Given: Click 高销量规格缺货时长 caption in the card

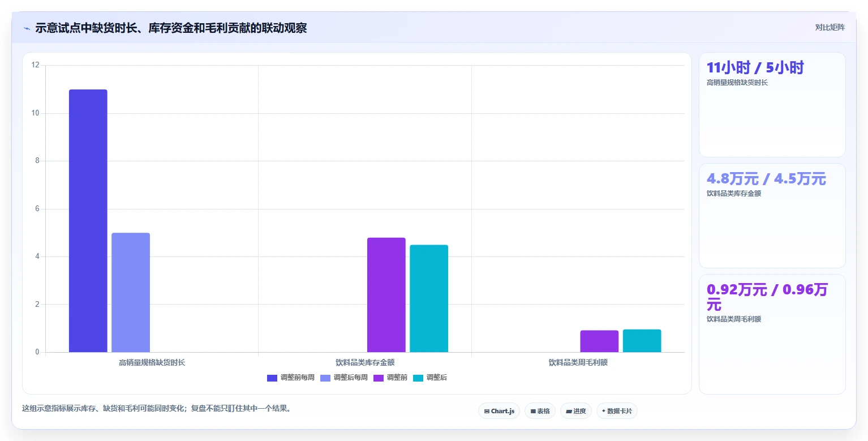Looking at the screenshot, I should click(x=737, y=83).
